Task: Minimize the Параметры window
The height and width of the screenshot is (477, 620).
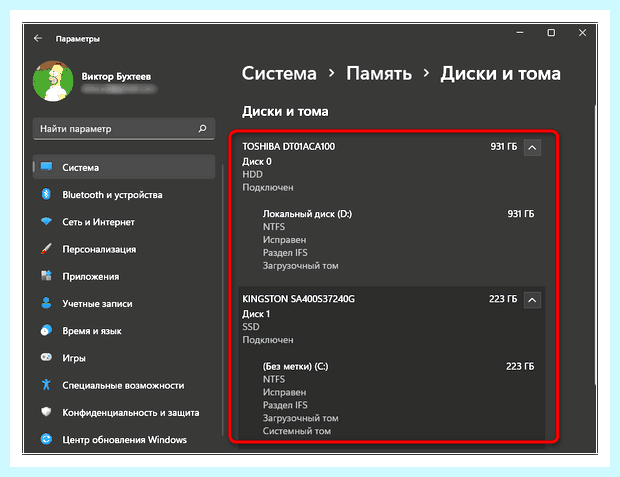Action: 520,33
